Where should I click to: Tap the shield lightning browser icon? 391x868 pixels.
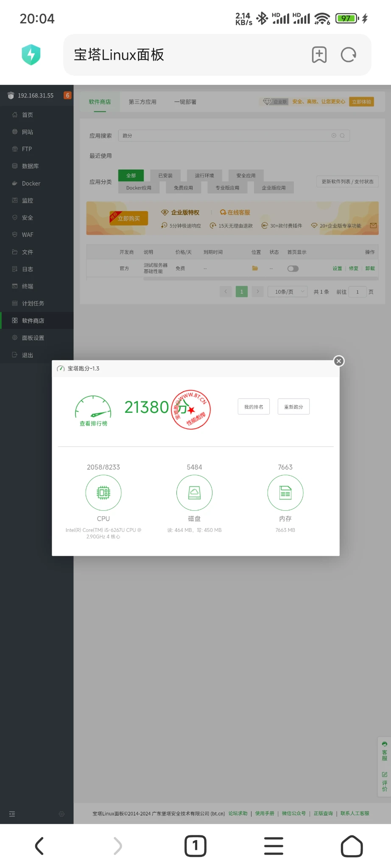click(31, 55)
